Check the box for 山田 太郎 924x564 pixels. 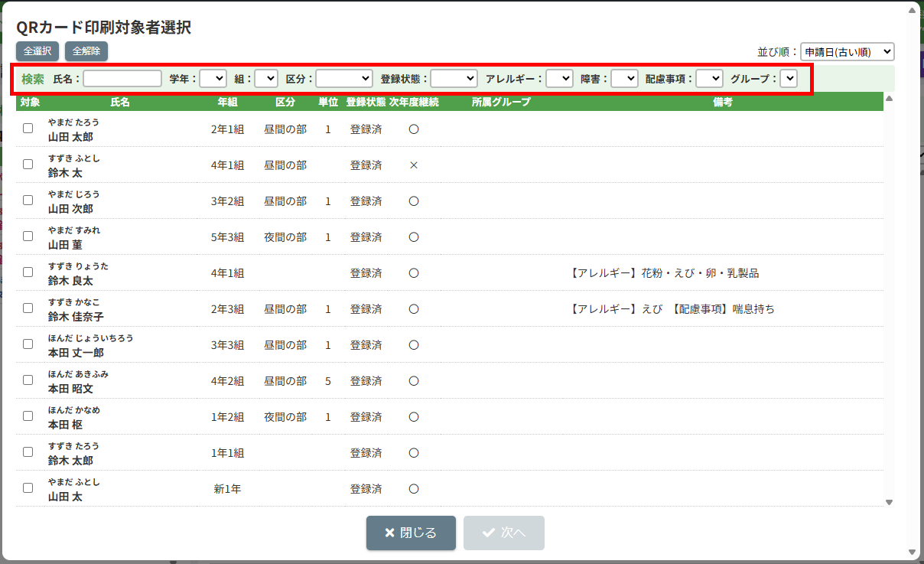click(28, 129)
